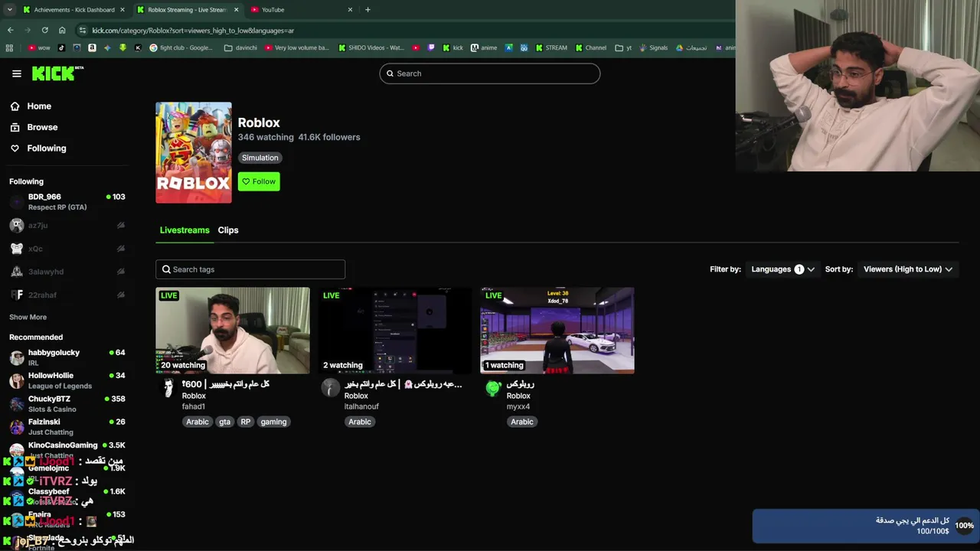This screenshot has height=551, width=980.
Task: Open a new browser tab
Action: [x=367, y=10]
